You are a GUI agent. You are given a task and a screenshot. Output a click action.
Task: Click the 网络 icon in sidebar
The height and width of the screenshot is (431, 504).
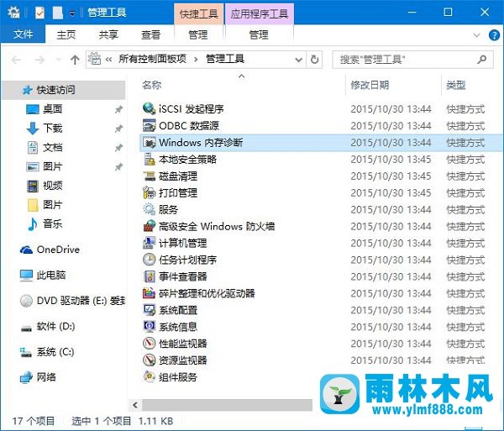pyautogui.click(x=26, y=377)
